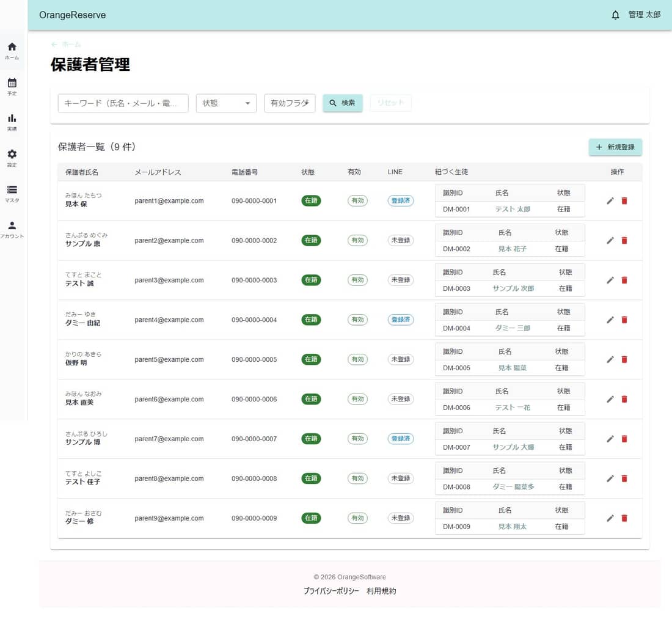672x619 pixels.
Task: Delete parent7@example.com row with trash icon
Action: 624,439
